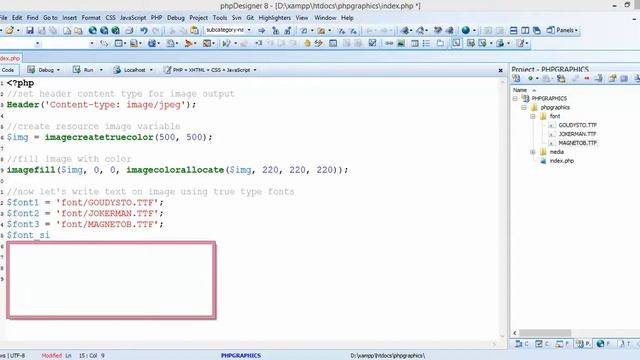Click the new document icon
Screen dimensions: 640x360
coord(67,31)
